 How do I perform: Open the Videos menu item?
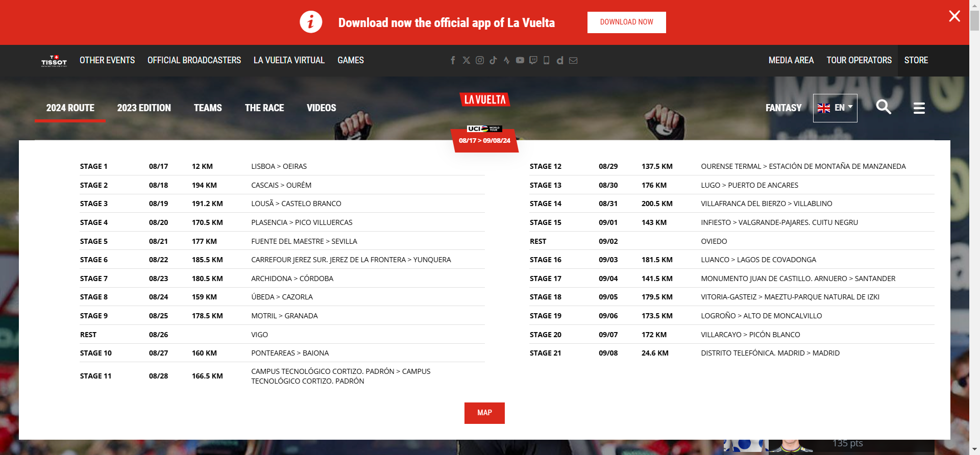coord(321,108)
